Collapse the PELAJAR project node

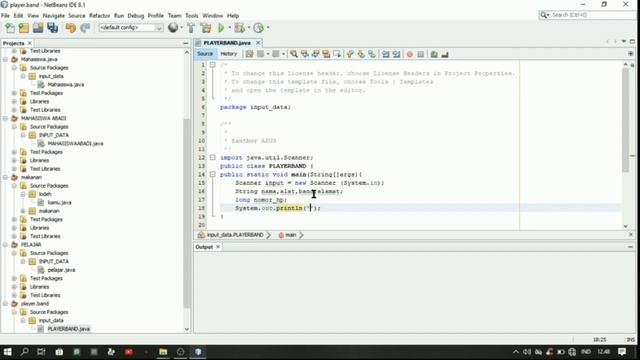click(x=6, y=244)
